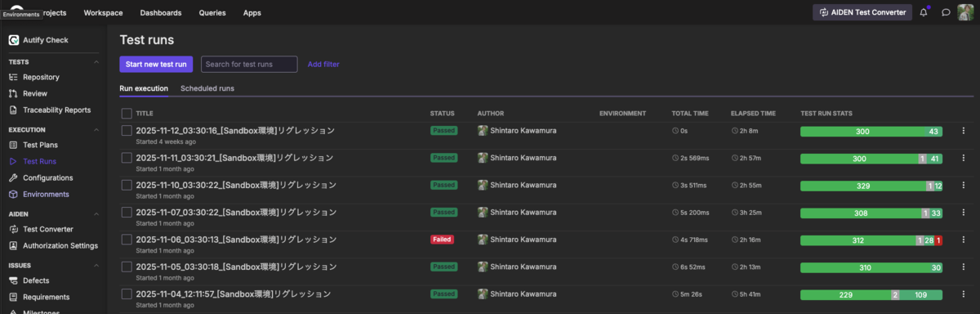Check the box for 2025-11-11_03:30:21 run
The width and height of the screenshot is (980, 314).
127,157
